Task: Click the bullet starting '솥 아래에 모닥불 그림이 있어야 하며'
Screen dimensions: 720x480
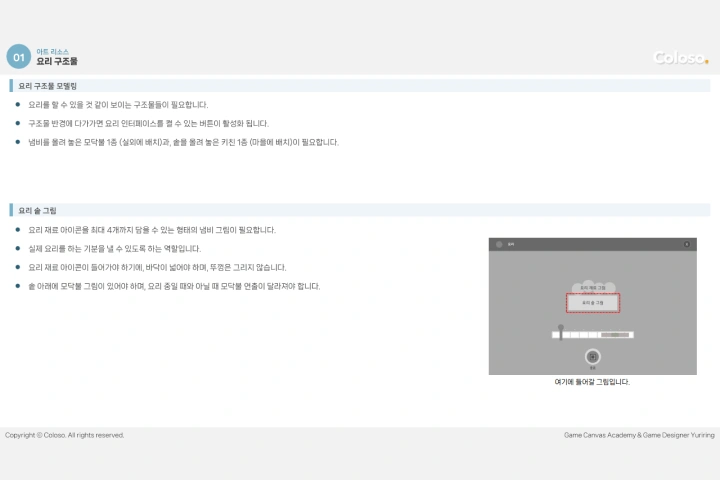Action: coord(174,286)
